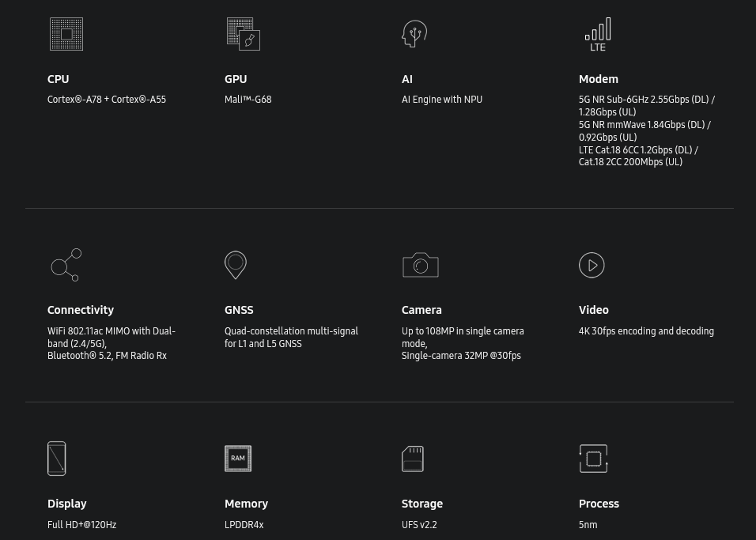Select the Connectivity heading text
Viewport: 756px width, 540px height.
tap(81, 310)
